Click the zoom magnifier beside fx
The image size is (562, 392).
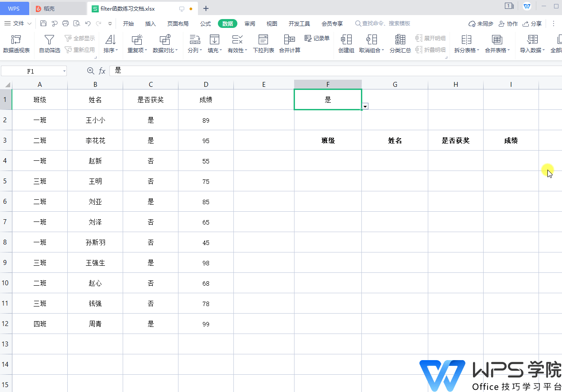(90, 71)
